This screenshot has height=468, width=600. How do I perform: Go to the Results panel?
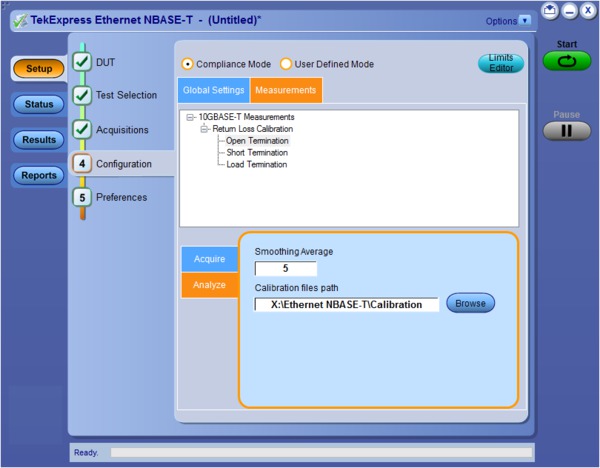pyautogui.click(x=38, y=140)
